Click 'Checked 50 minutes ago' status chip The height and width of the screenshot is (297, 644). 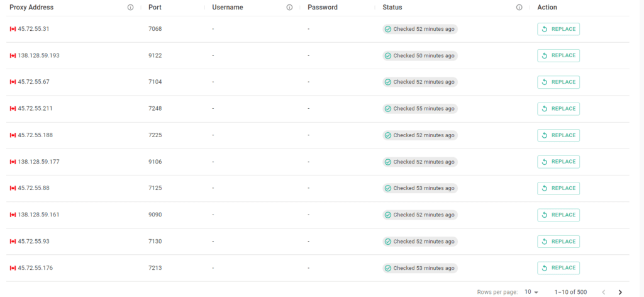(x=419, y=55)
